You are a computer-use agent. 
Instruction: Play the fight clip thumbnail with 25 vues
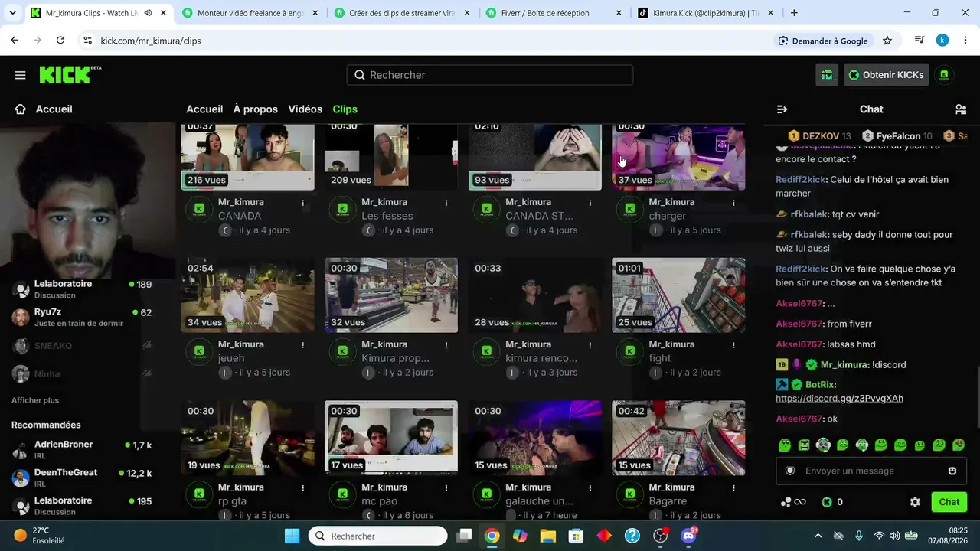(x=678, y=295)
